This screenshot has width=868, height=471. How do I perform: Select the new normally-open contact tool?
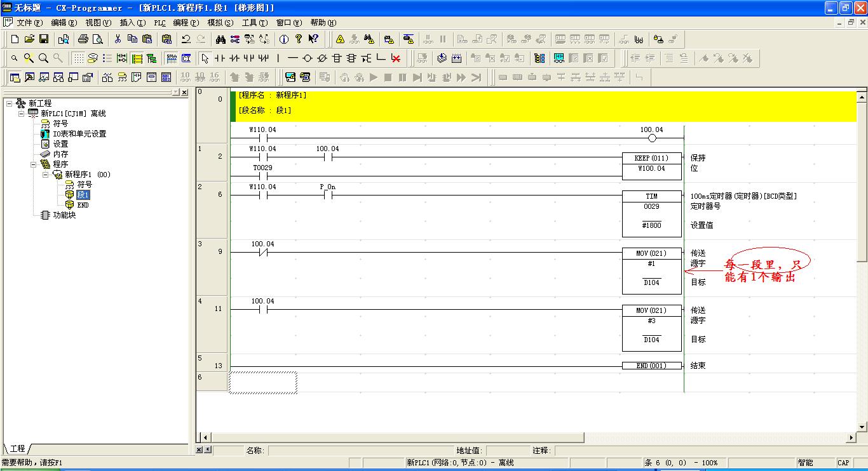pos(220,58)
